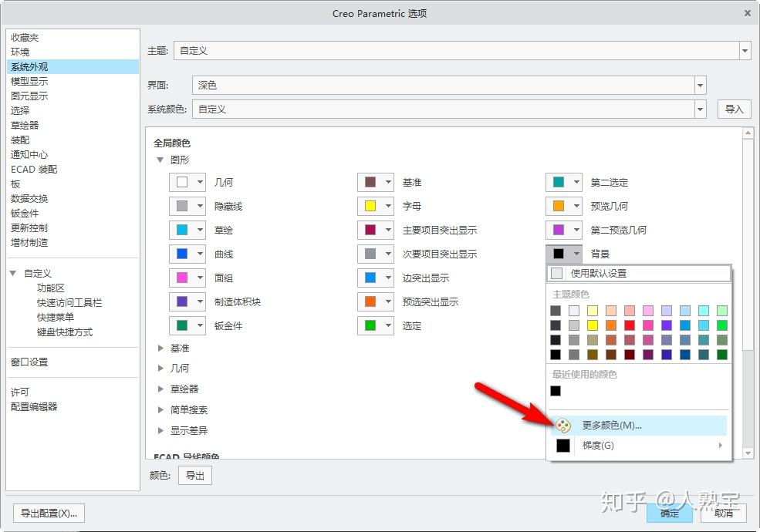Expand the 草绘器 section
The image size is (760, 532).
pos(160,389)
